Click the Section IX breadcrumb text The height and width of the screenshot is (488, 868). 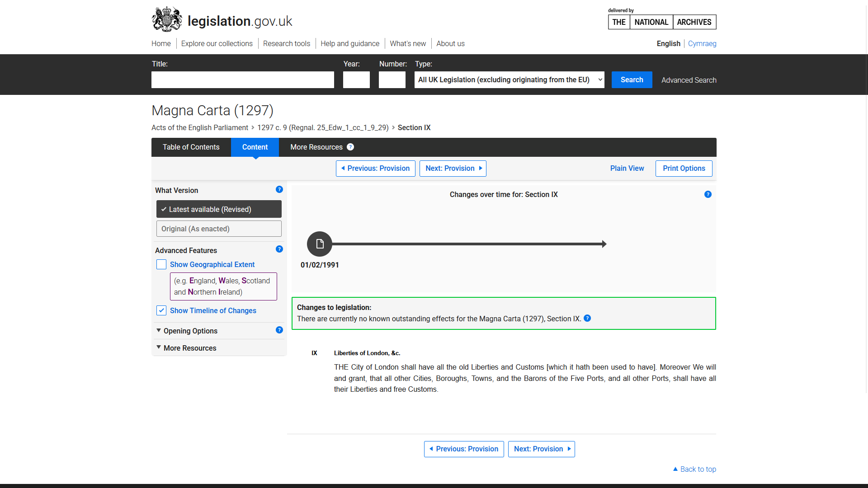tap(414, 127)
